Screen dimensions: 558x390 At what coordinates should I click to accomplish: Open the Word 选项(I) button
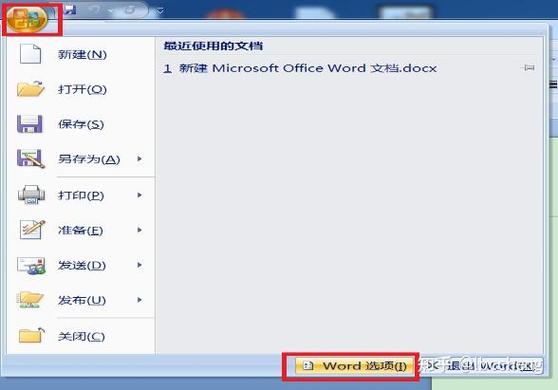tap(354, 366)
